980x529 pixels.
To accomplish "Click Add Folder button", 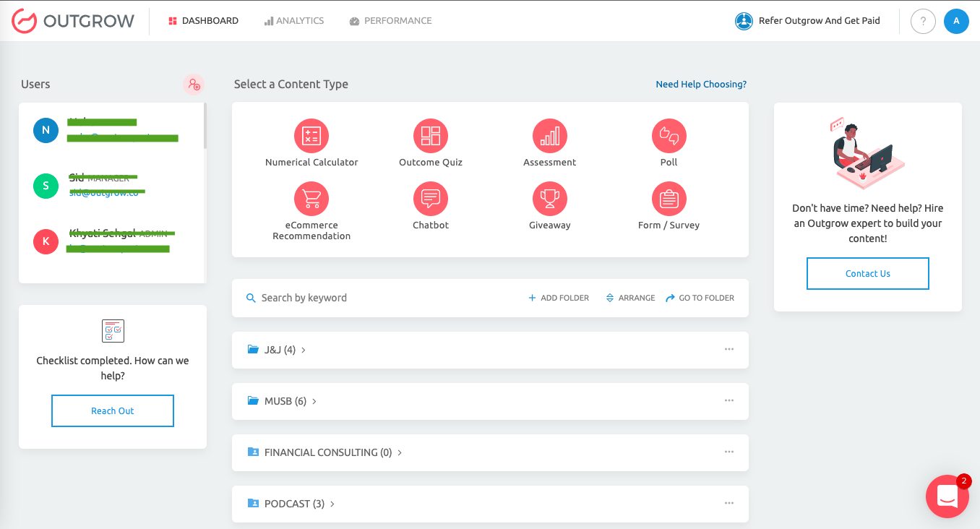I will pyautogui.click(x=559, y=298).
